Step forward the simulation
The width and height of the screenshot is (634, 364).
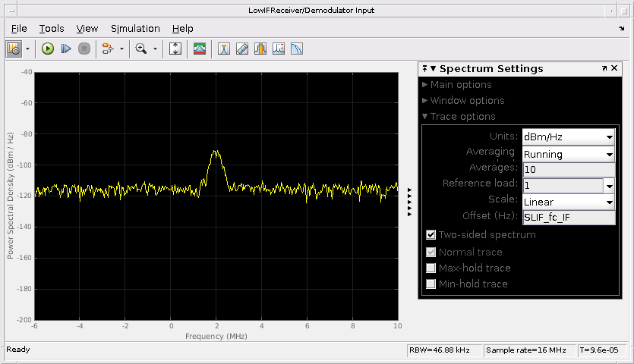(x=66, y=49)
